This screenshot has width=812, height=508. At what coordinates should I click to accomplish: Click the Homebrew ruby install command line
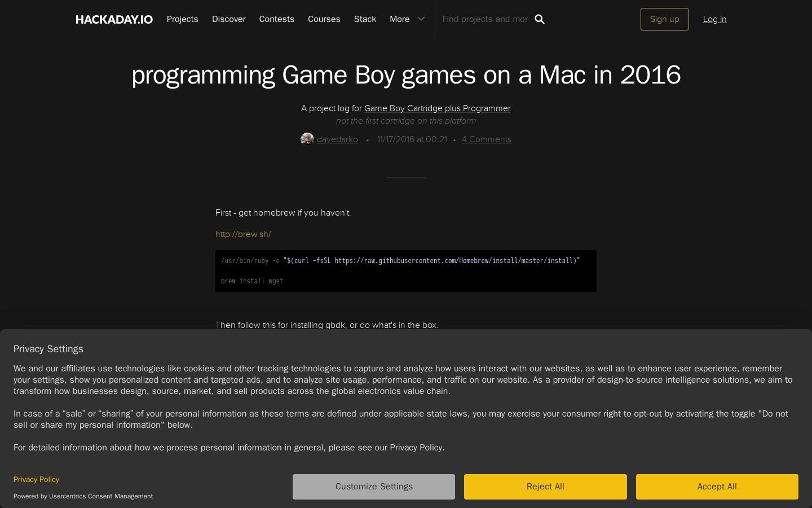click(x=400, y=261)
